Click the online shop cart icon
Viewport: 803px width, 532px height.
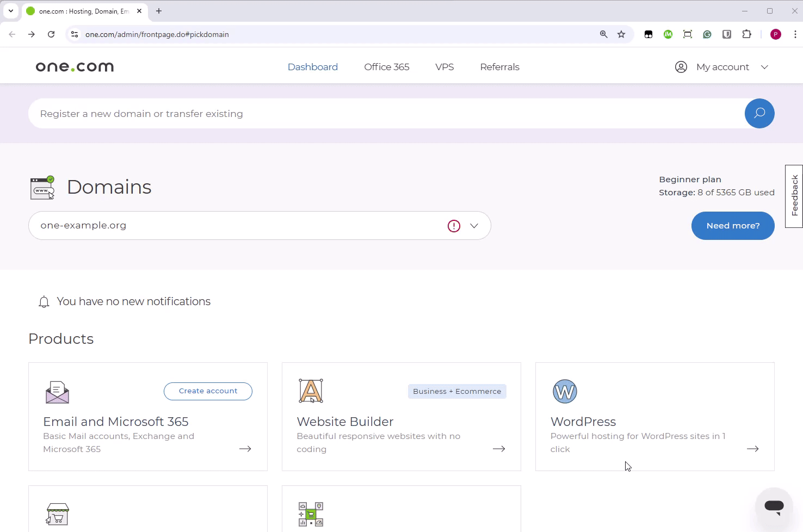coord(57,514)
